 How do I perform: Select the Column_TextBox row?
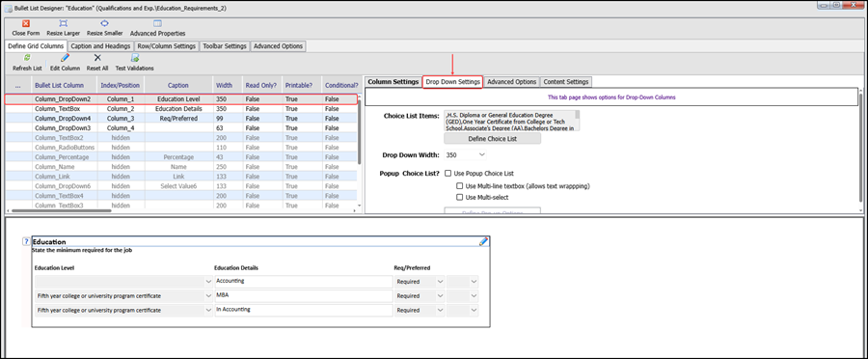tap(181, 109)
